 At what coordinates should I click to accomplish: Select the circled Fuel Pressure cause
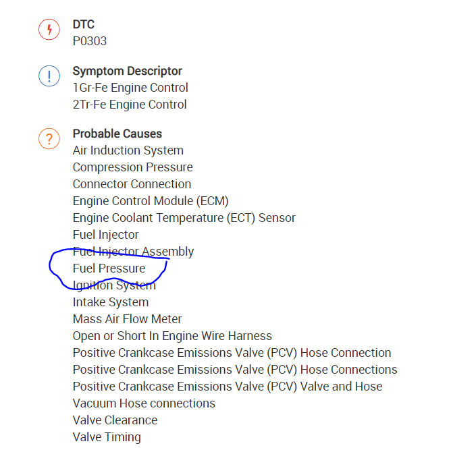click(x=109, y=269)
